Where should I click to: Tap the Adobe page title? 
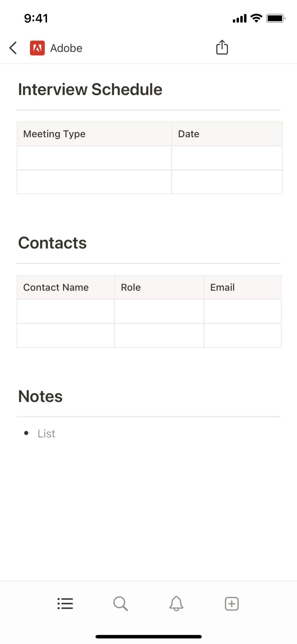click(66, 48)
